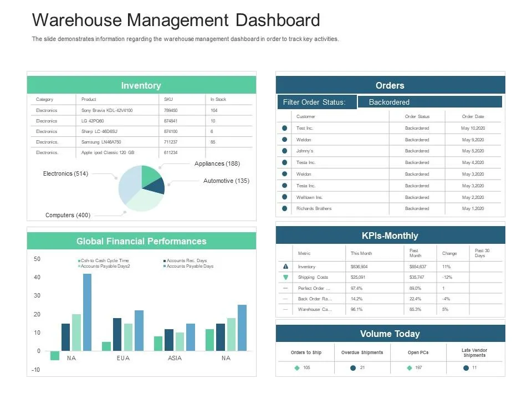Click the Customer column header
This screenshot has width=532, height=399.
306,116
